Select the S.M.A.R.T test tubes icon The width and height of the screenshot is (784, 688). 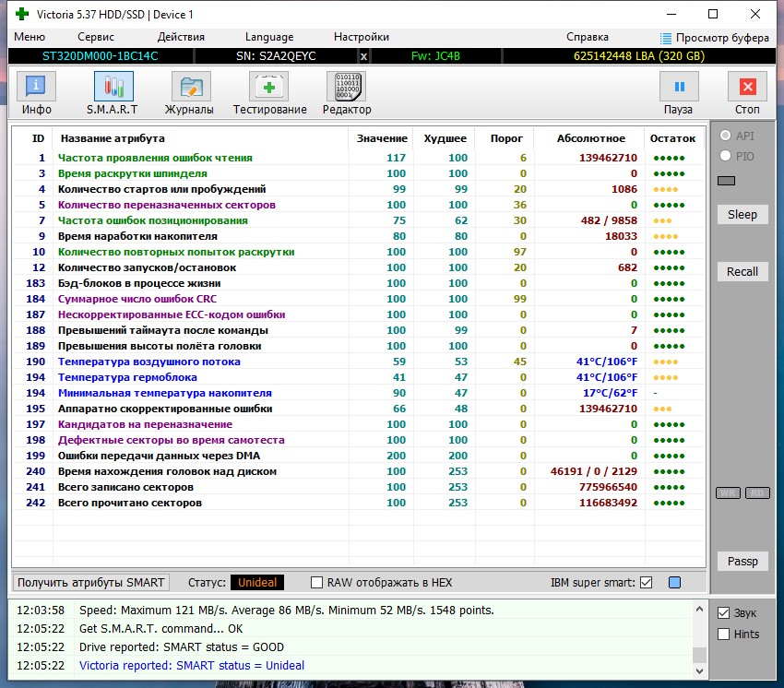(113, 86)
